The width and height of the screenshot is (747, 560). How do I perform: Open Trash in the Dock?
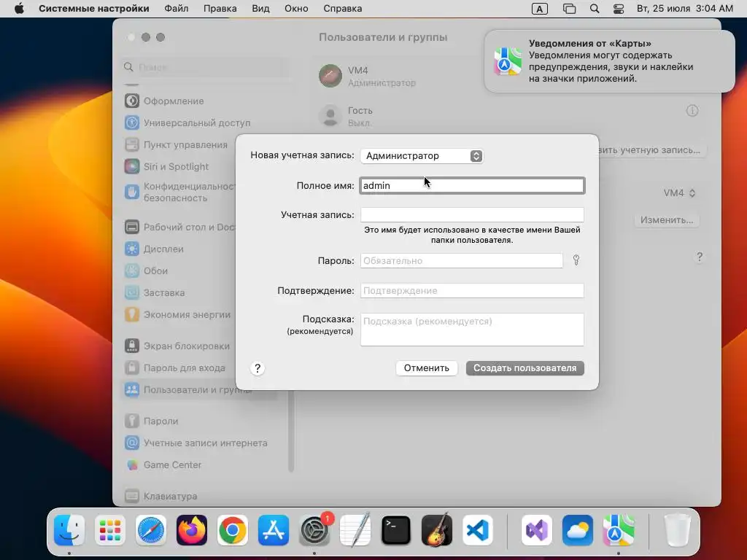pos(678,530)
